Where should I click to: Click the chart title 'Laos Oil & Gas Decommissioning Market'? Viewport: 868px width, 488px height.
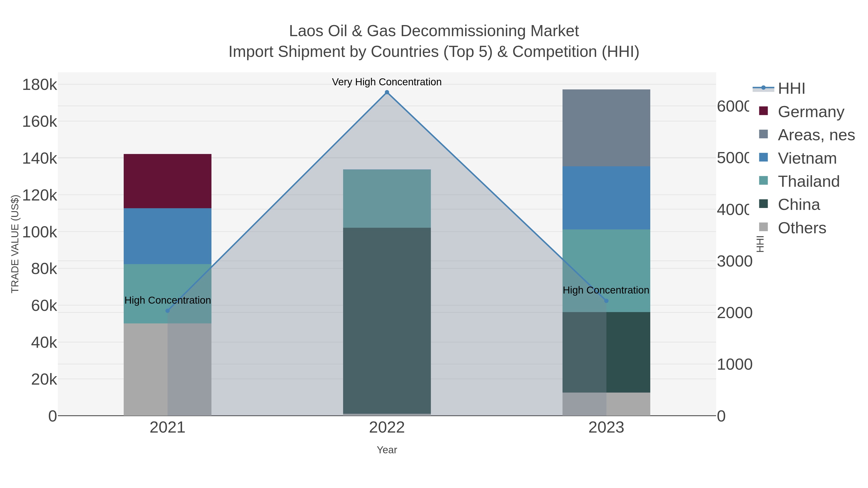click(x=434, y=31)
